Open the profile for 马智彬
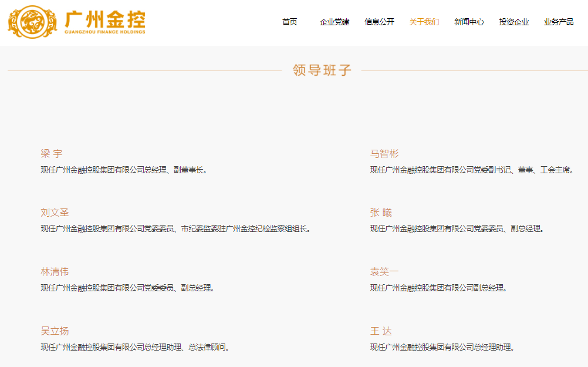The height and width of the screenshot is (367, 588). click(384, 154)
